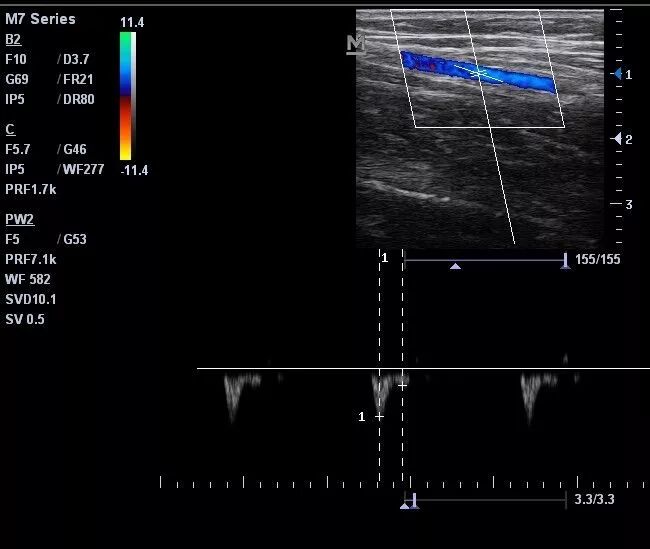The width and height of the screenshot is (650, 549).
Task: Click the cine loop slider triangle marker
Action: tap(455, 266)
